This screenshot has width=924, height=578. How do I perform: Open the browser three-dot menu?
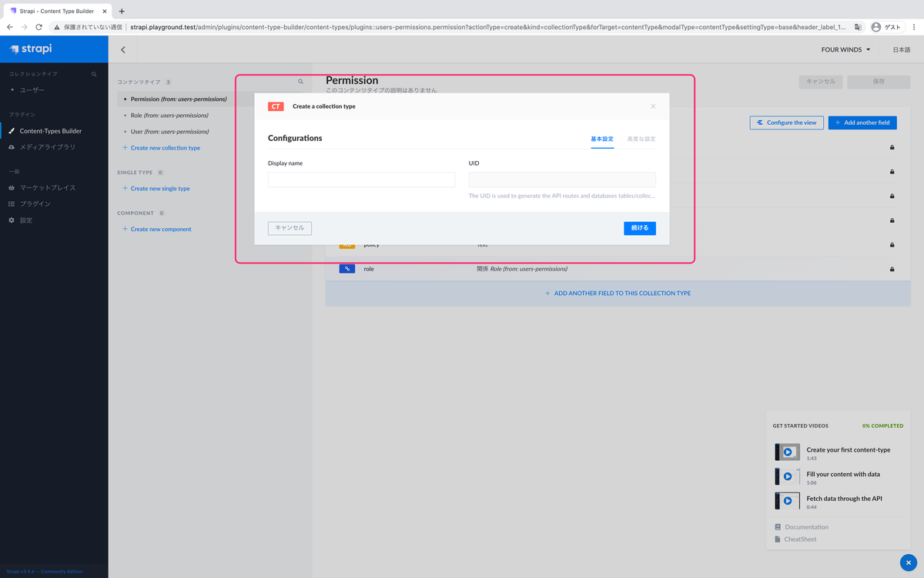coord(914,26)
